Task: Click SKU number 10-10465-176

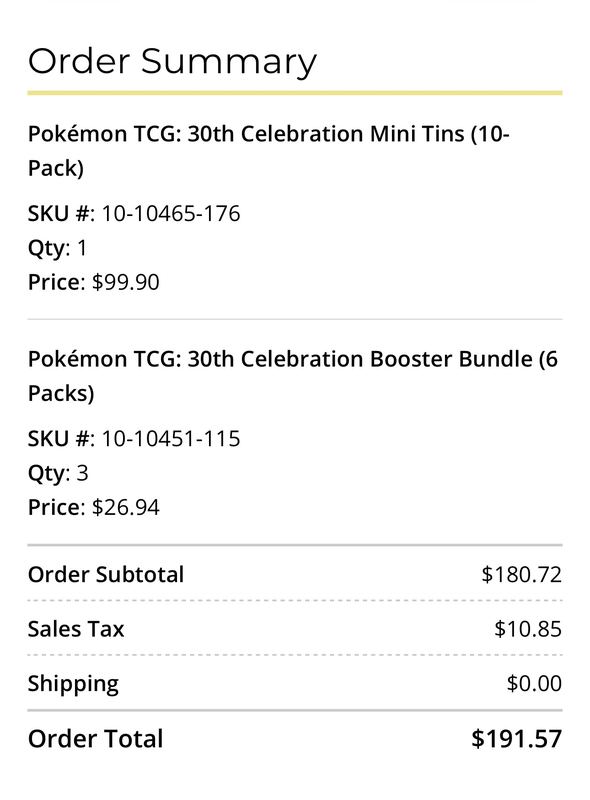Action: (171, 213)
